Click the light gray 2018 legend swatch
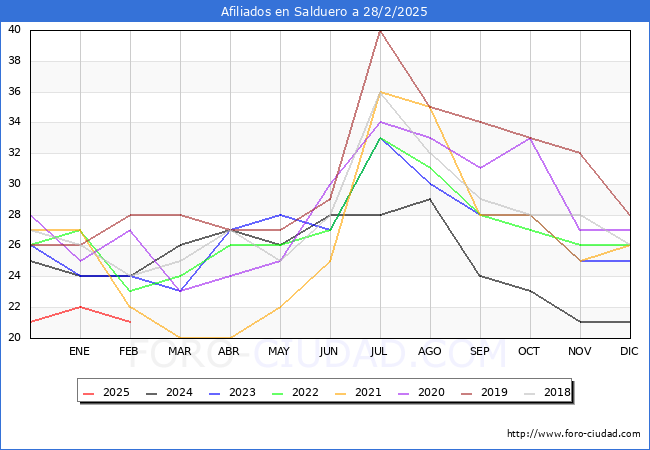This screenshot has height=450, width=650. pos(529,393)
